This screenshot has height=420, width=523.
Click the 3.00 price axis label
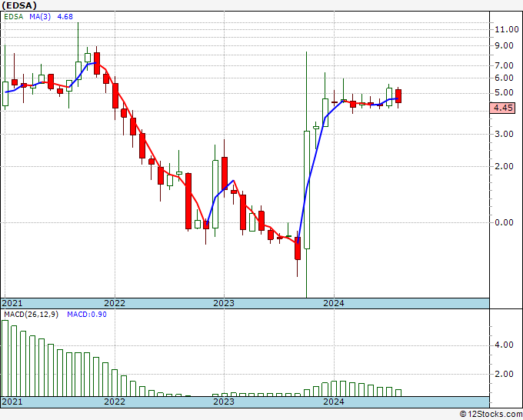point(504,134)
